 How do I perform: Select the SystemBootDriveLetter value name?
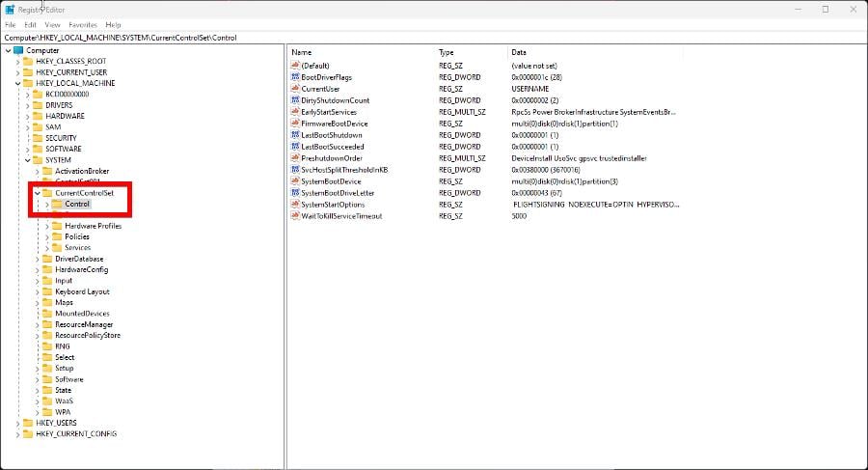tap(338, 193)
